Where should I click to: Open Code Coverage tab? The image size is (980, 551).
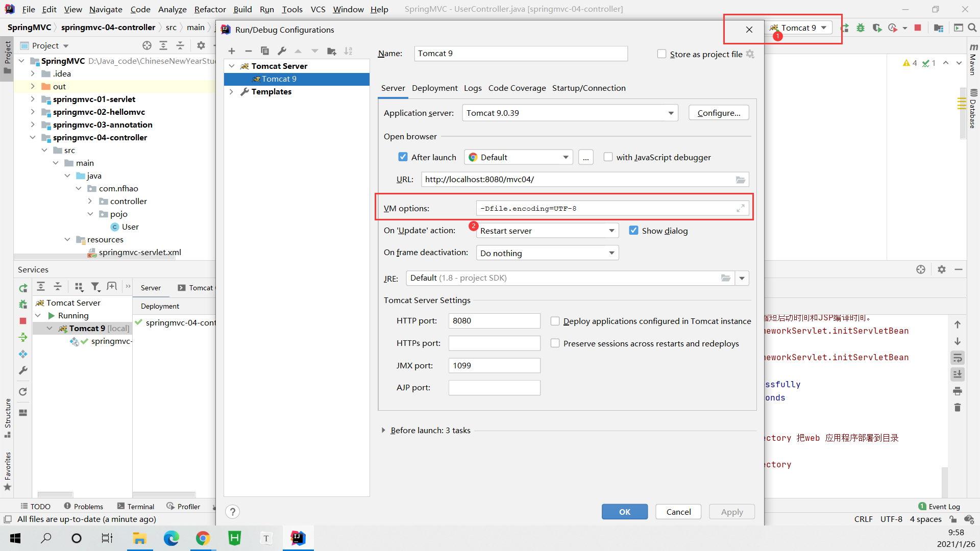(x=517, y=88)
